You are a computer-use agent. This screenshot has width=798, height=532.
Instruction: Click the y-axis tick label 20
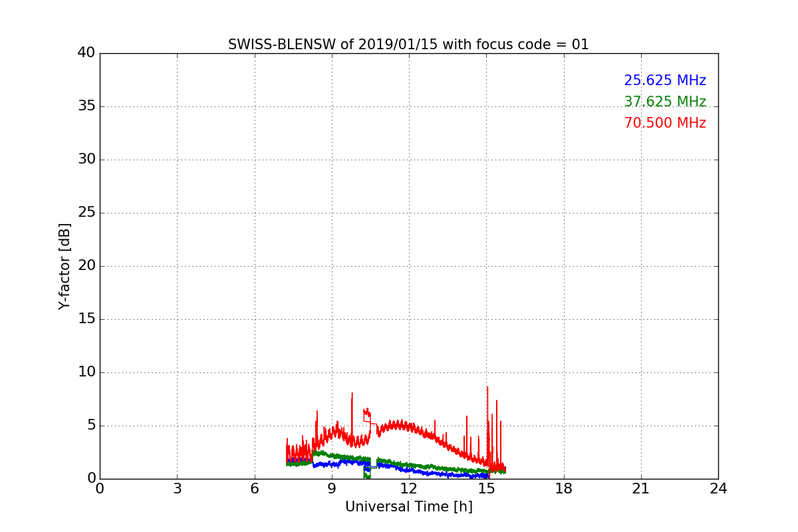tap(86, 266)
